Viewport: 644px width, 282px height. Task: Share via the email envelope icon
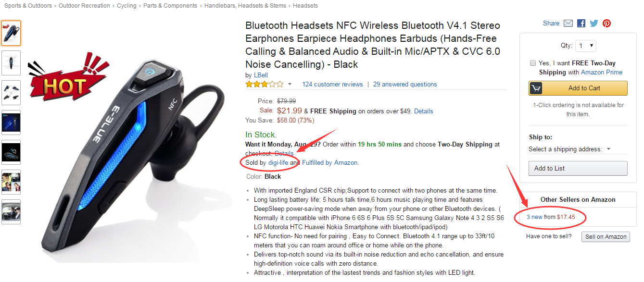[568, 23]
